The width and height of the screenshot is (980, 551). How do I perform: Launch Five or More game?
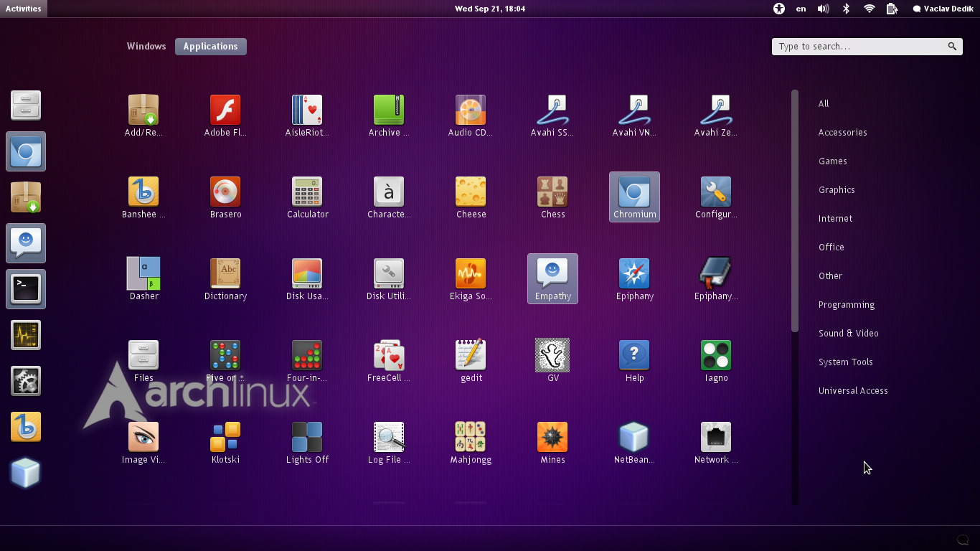[225, 361]
